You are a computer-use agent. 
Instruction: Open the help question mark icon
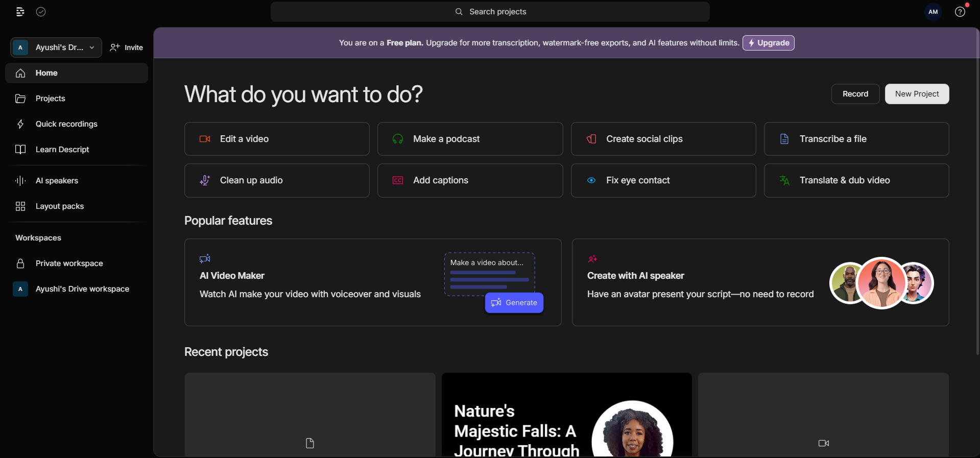click(x=960, y=12)
